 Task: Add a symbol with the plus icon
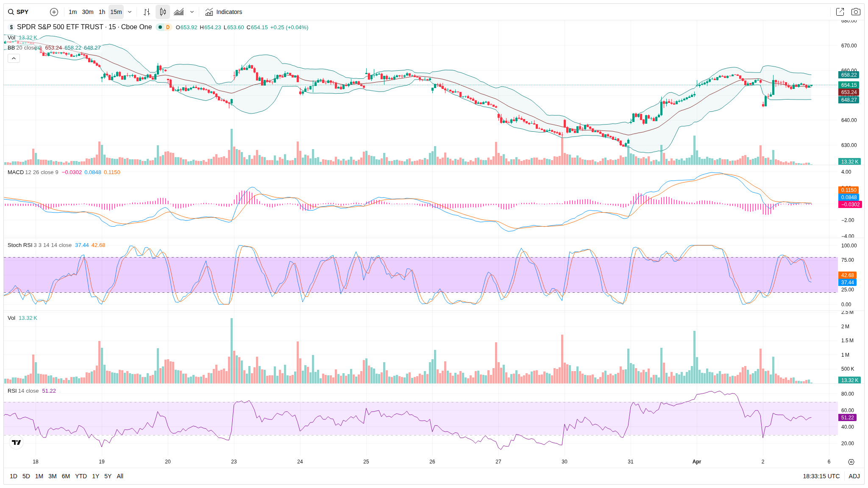54,12
